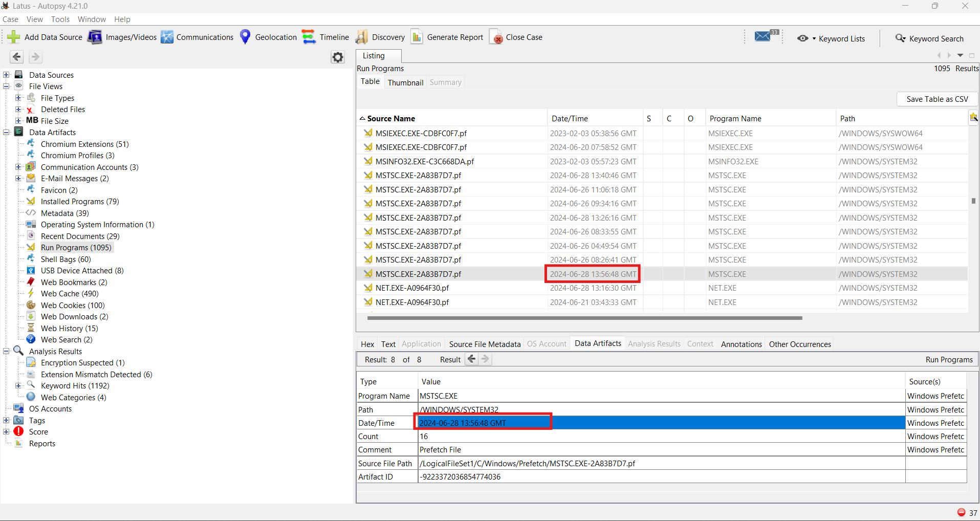
Task: Click the horizontal scrollbar of results table
Action: coord(584,318)
